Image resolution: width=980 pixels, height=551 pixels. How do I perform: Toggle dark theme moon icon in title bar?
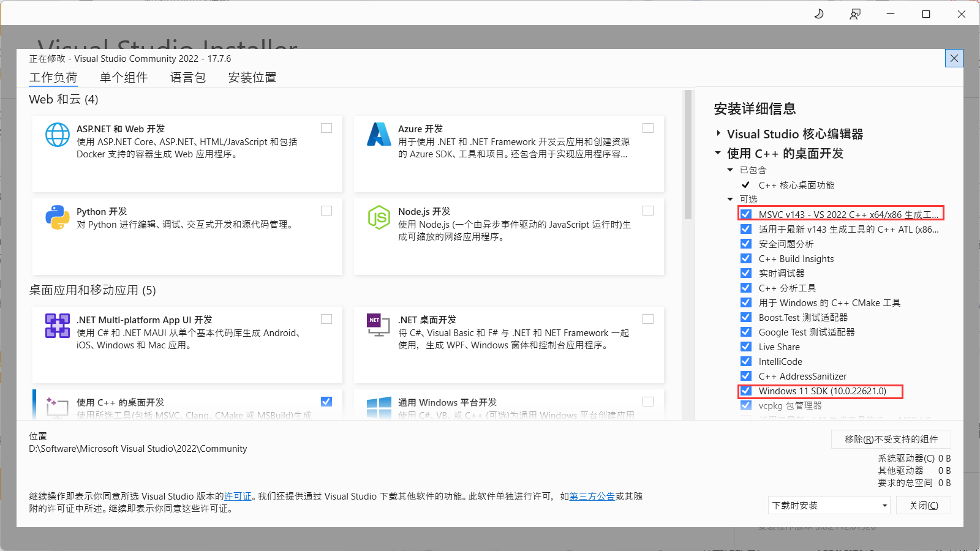tap(819, 13)
